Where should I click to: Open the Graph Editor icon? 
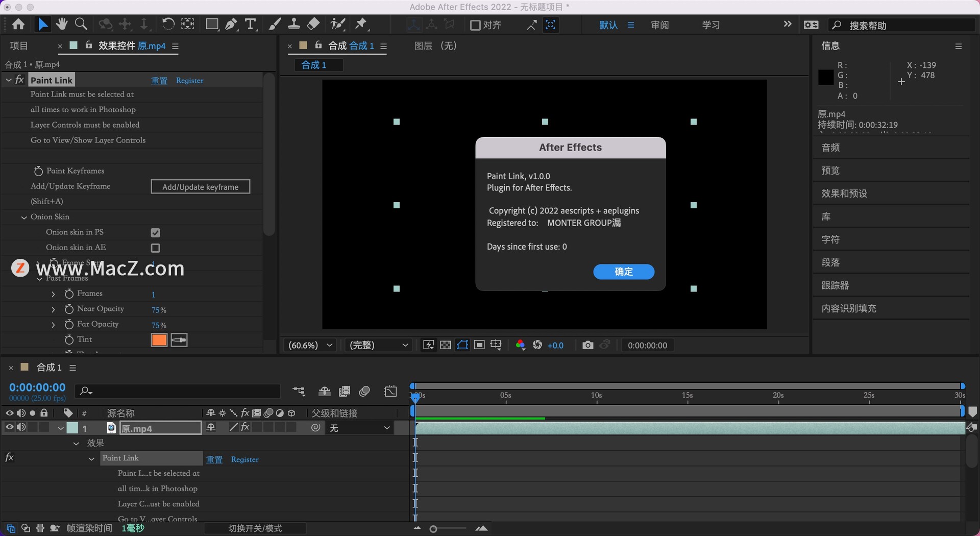[390, 392]
